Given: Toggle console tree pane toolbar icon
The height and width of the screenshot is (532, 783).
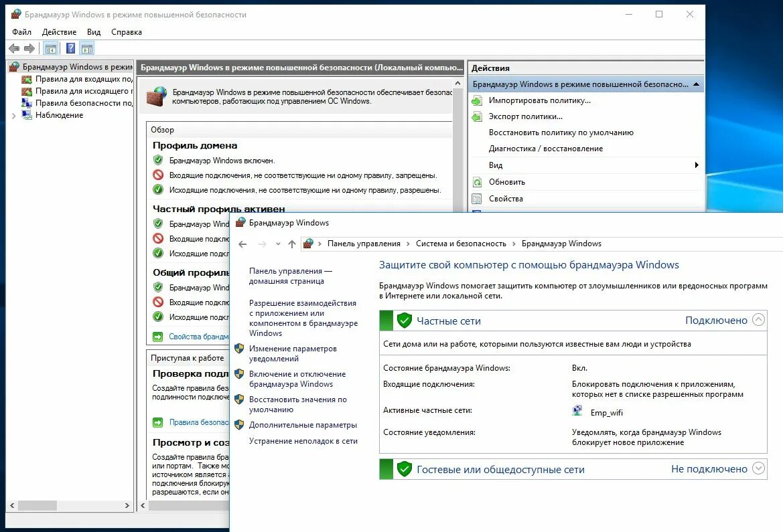Looking at the screenshot, I should [50, 48].
